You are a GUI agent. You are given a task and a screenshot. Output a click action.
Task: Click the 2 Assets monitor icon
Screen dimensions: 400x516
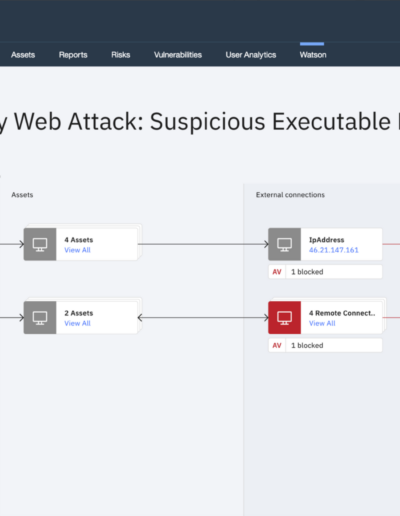pyautogui.click(x=40, y=318)
